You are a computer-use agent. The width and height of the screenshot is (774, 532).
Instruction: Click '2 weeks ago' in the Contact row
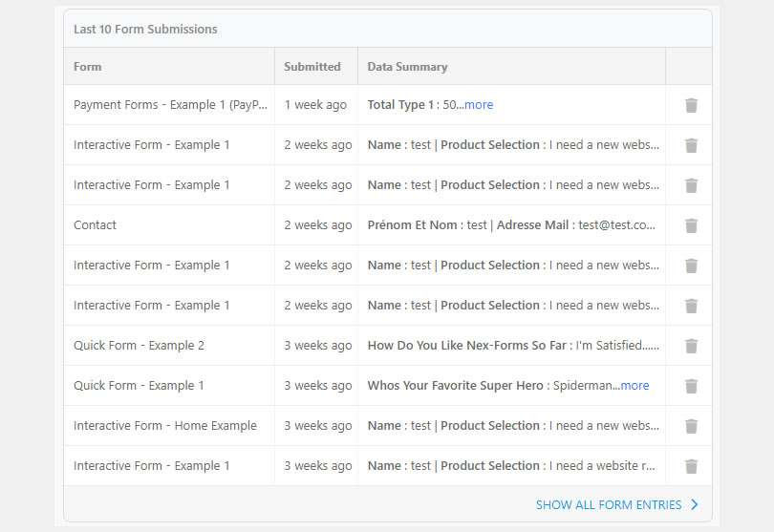click(x=318, y=225)
